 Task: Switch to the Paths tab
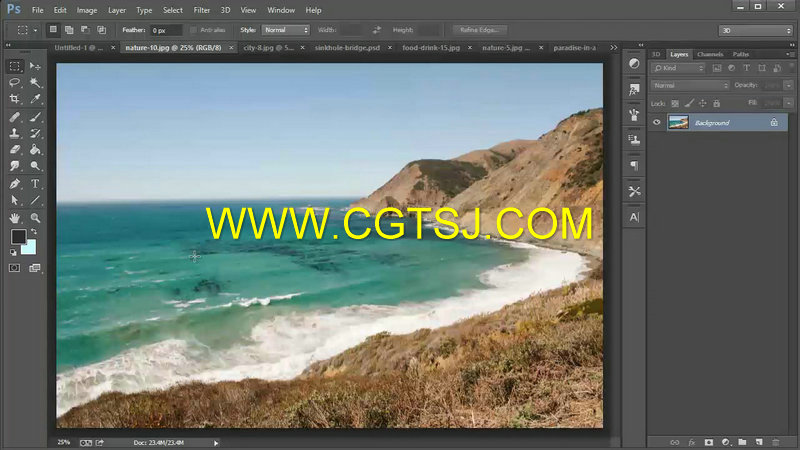(740, 54)
